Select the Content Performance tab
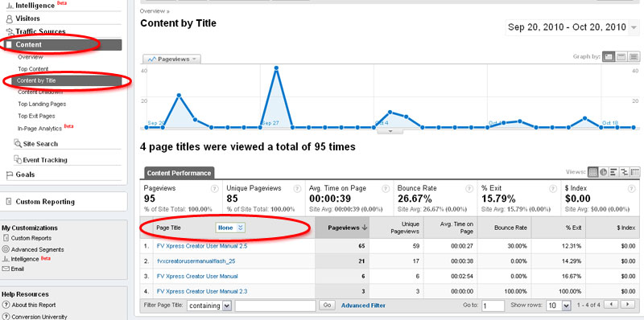Screen dimensions: 644x320 tap(179, 173)
